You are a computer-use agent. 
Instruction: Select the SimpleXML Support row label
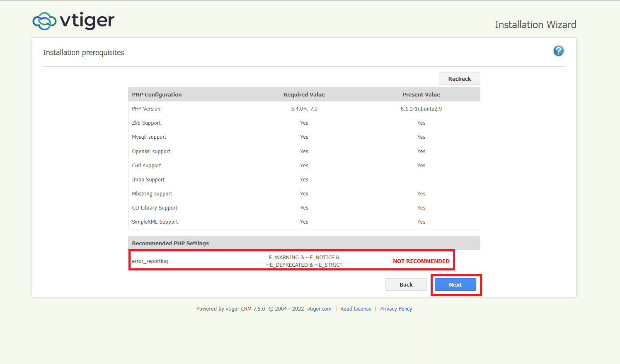155,222
